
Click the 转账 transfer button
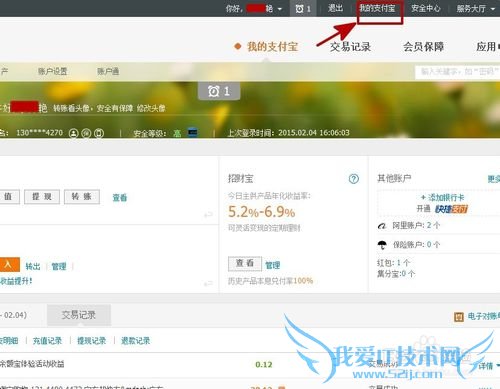(x=82, y=197)
